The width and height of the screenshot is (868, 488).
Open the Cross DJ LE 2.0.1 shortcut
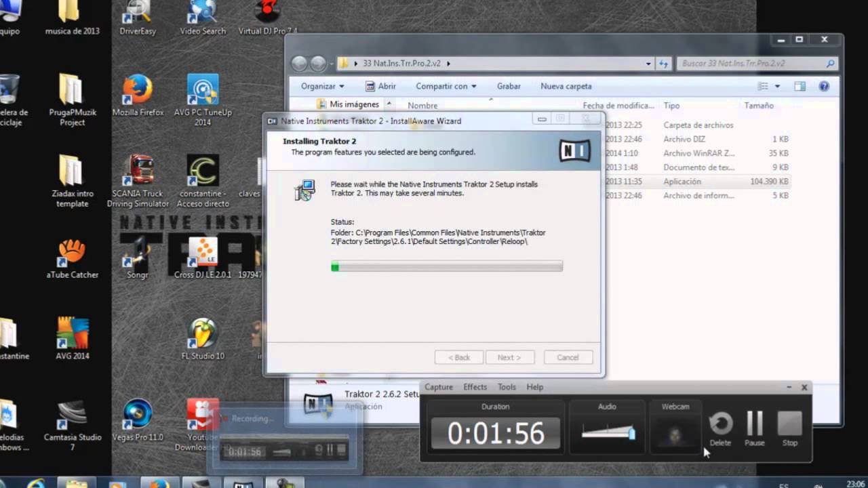[203, 258]
